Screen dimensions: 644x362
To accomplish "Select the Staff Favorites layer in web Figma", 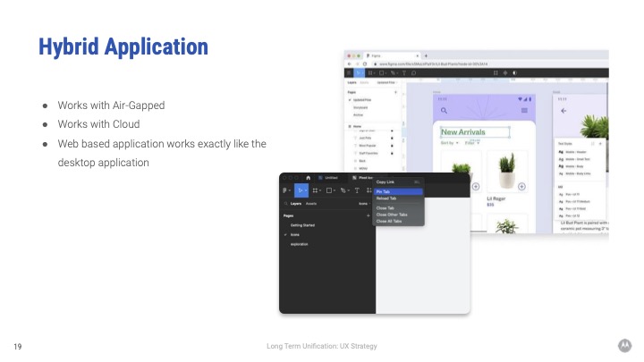I will pyautogui.click(x=369, y=153).
